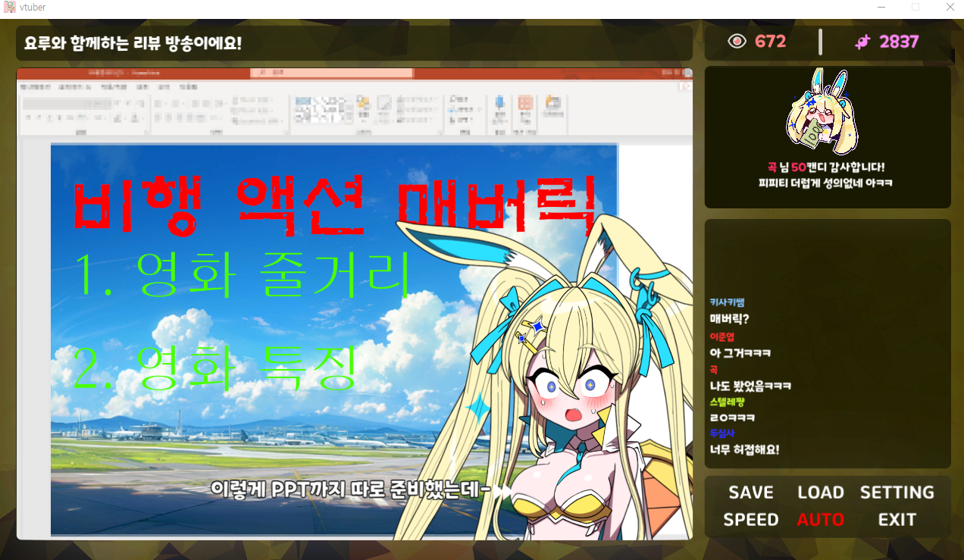Screen dimensions: 964x560
Task: Click donation message '피피티 더럽게 성의없네 아ㅋㅋ'
Action: [x=826, y=183]
